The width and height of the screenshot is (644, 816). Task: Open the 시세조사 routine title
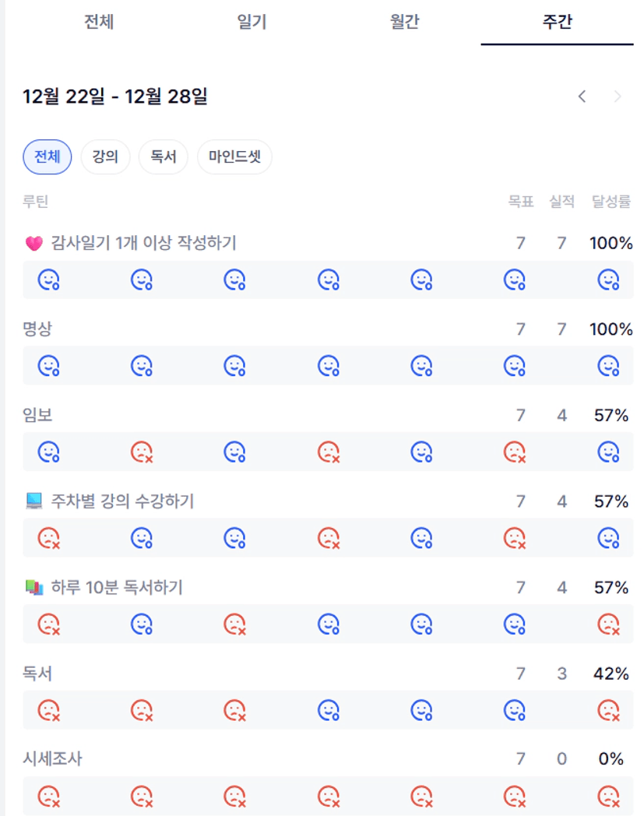(52, 758)
